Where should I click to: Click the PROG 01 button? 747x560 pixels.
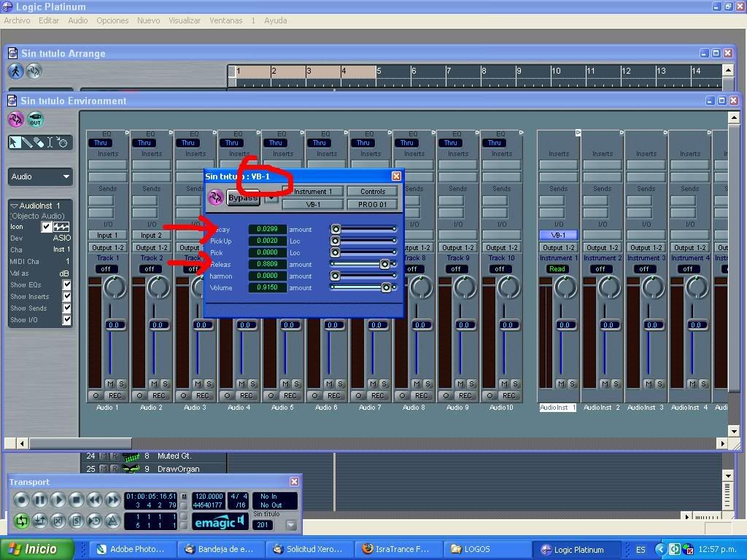373,204
